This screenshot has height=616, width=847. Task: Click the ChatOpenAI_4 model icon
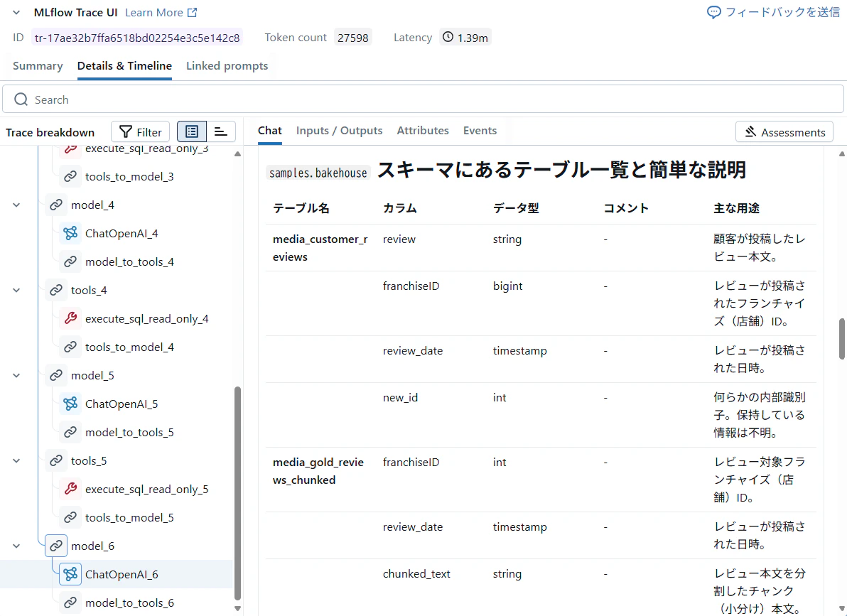[x=70, y=234]
